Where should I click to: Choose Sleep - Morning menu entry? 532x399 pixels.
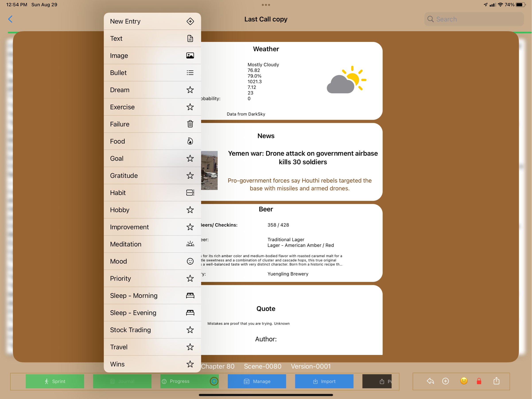(x=152, y=295)
